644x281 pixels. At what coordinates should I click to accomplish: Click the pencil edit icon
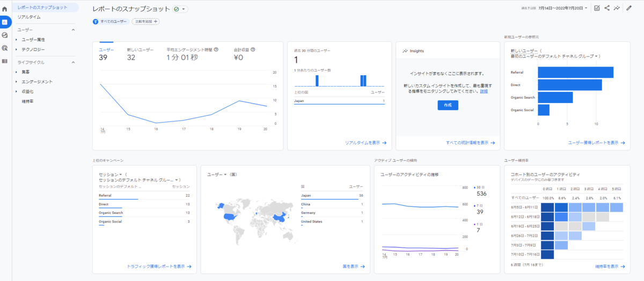point(629,8)
